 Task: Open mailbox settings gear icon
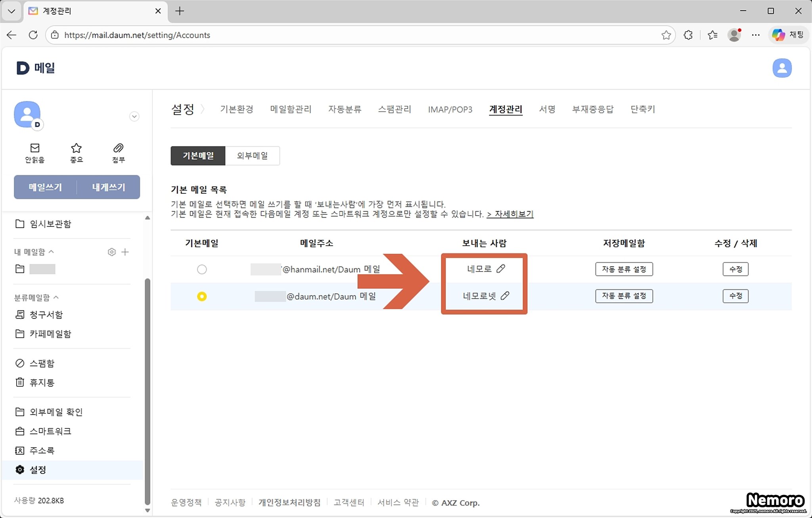(112, 252)
